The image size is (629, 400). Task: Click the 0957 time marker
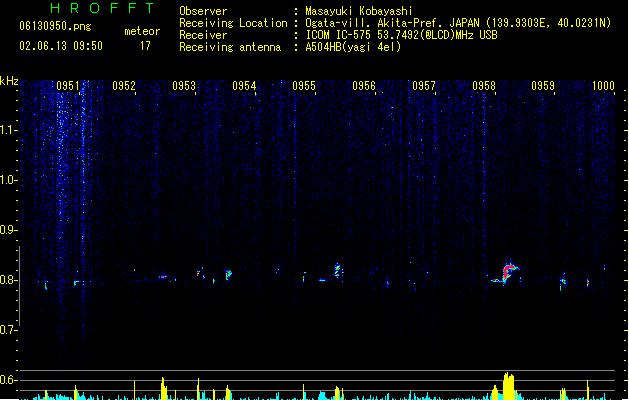tap(424, 86)
